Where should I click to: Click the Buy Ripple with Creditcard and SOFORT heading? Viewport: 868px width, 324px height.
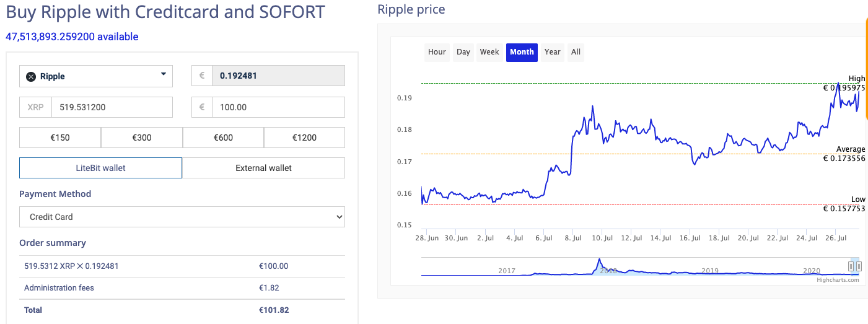[165, 12]
